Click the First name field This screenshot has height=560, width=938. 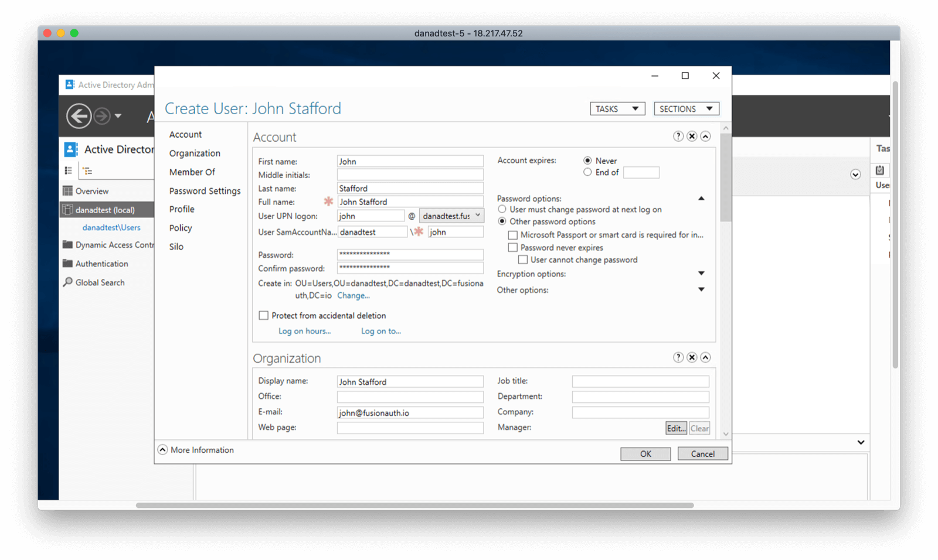click(x=410, y=161)
